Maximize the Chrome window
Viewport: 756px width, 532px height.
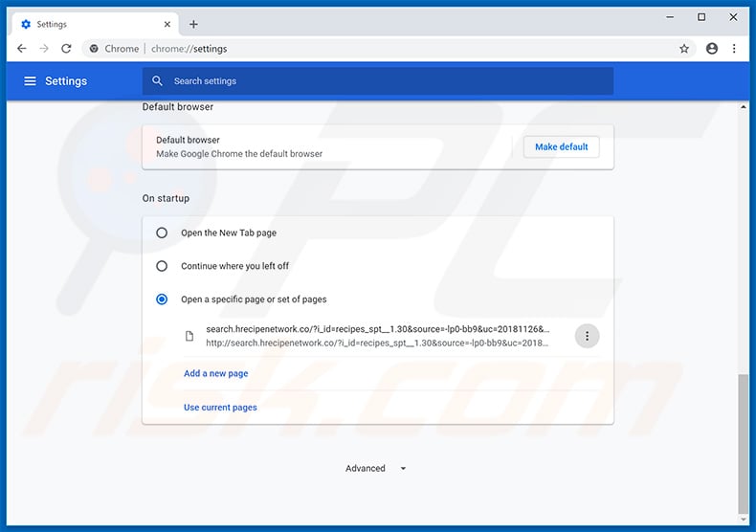tap(701, 17)
